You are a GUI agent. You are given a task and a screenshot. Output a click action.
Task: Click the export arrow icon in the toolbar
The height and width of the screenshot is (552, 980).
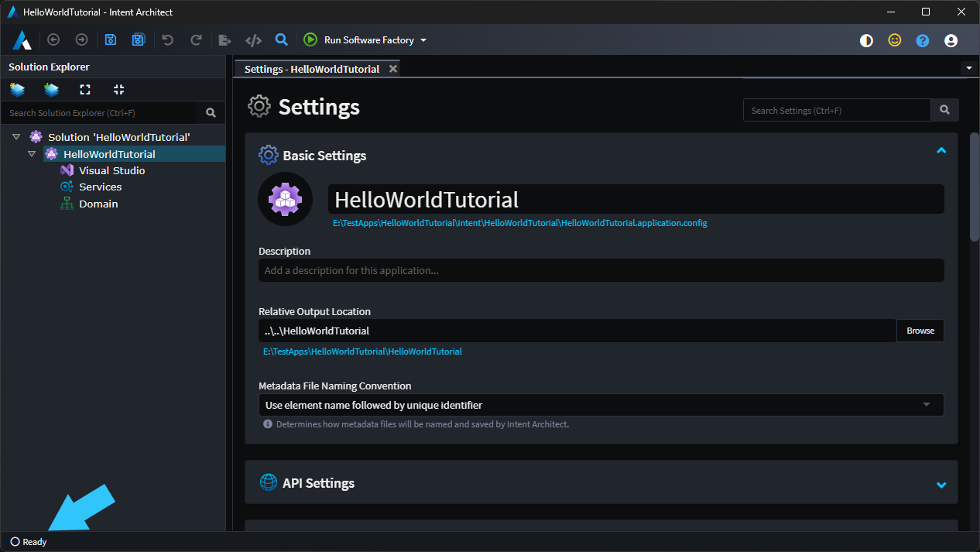point(224,40)
